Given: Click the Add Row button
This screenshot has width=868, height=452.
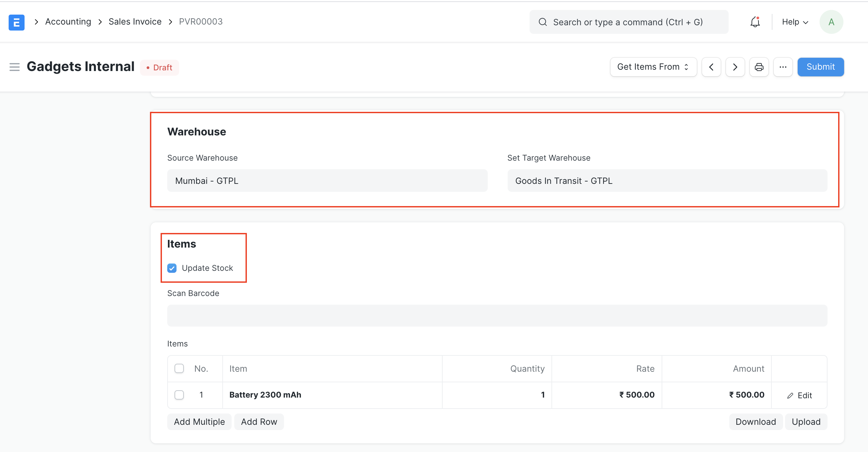Looking at the screenshot, I should click(x=259, y=422).
